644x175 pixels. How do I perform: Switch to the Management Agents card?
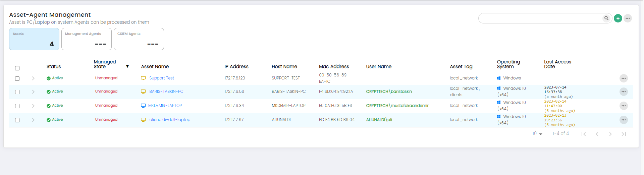(x=86, y=39)
